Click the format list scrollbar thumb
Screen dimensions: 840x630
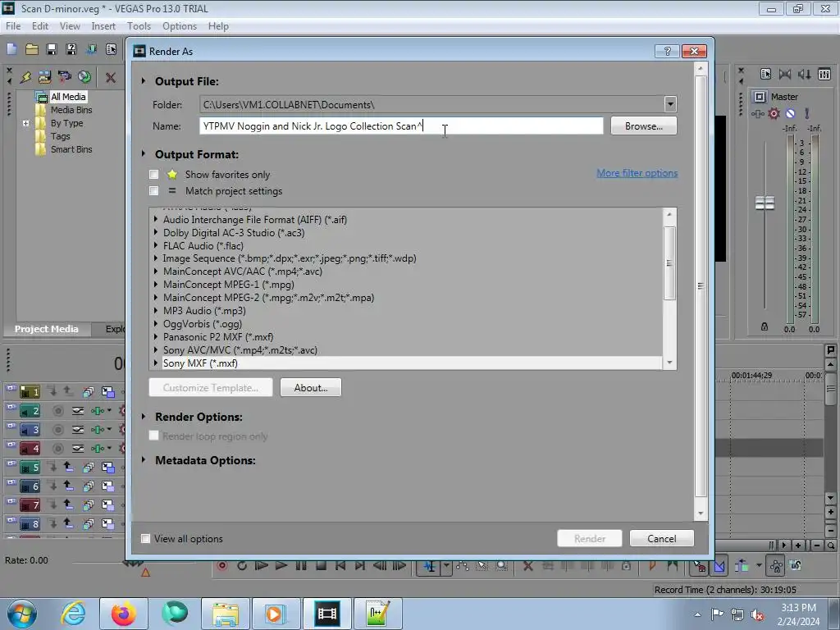[669, 263]
